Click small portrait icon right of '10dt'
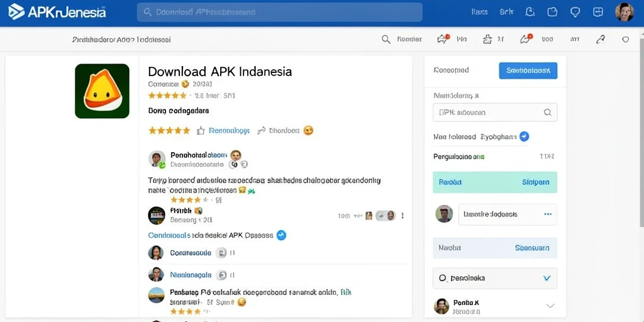 [x=369, y=216]
